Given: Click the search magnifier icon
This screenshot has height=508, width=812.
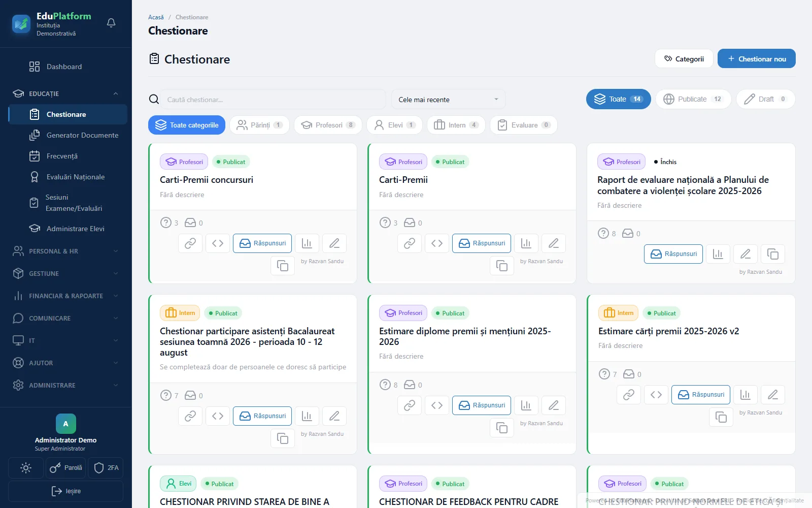Looking at the screenshot, I should click(154, 100).
